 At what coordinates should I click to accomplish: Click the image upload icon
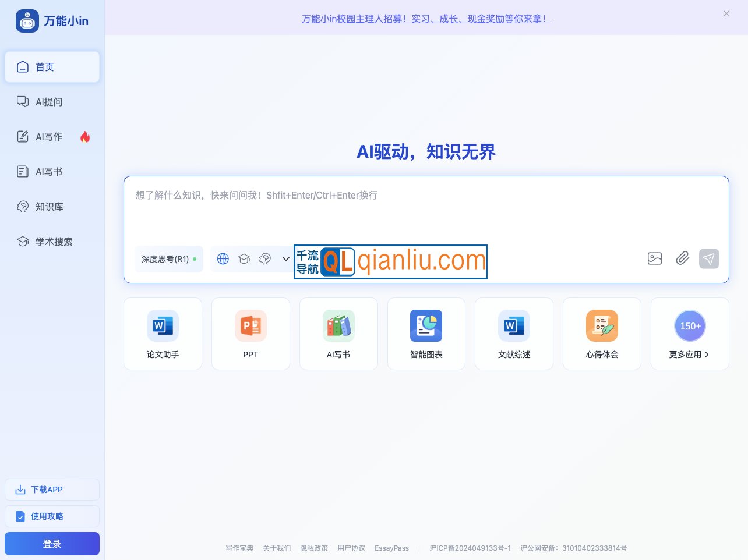[654, 258]
